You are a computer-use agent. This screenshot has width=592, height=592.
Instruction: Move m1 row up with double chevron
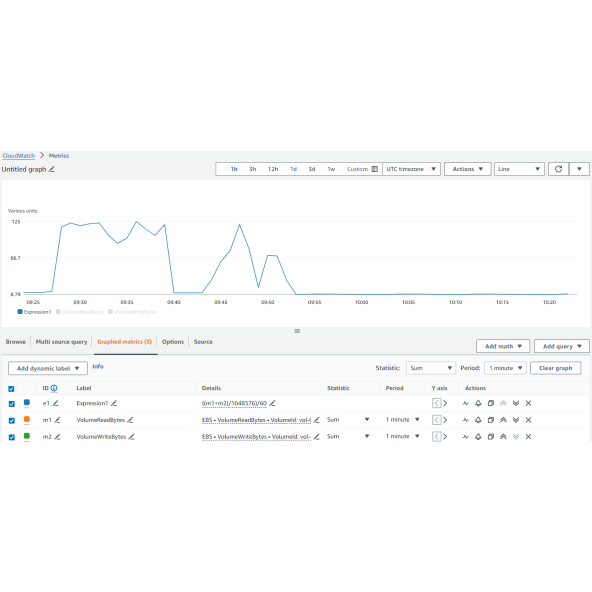(x=503, y=420)
